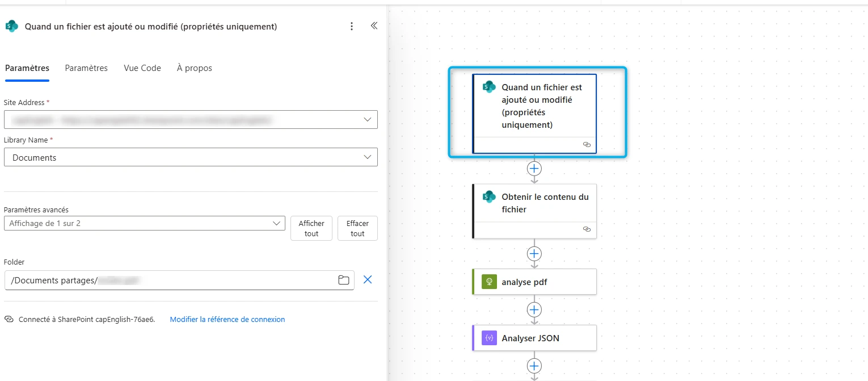The image size is (868, 381).
Task: Click the Site Address label
Action: coord(25,103)
